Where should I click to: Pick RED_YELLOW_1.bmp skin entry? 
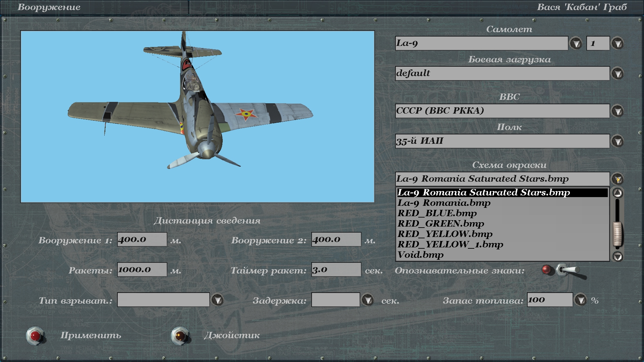(450, 244)
